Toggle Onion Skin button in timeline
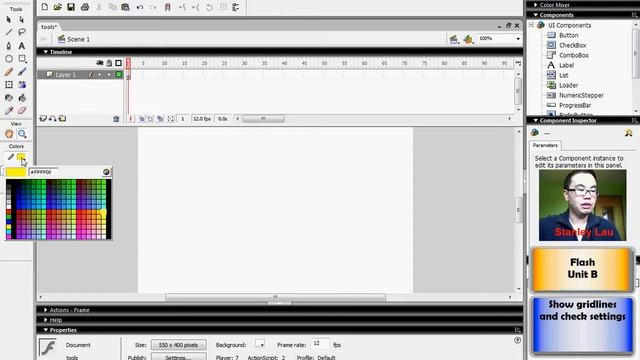640x360 pixels. [x=142, y=119]
